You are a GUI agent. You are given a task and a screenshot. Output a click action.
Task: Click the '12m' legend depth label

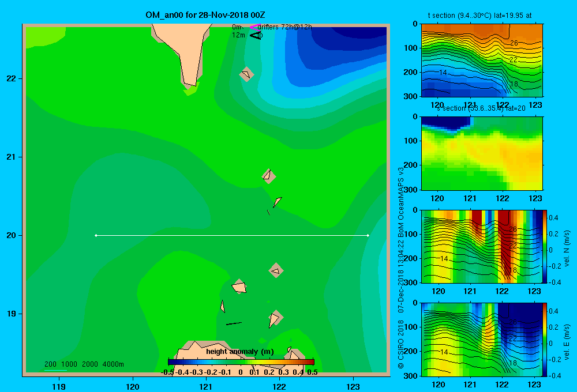[238, 35]
